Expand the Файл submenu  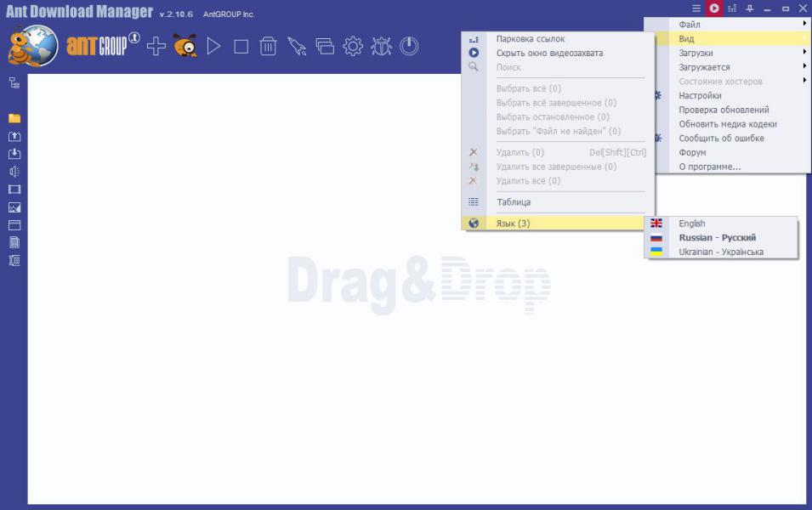[x=728, y=25]
